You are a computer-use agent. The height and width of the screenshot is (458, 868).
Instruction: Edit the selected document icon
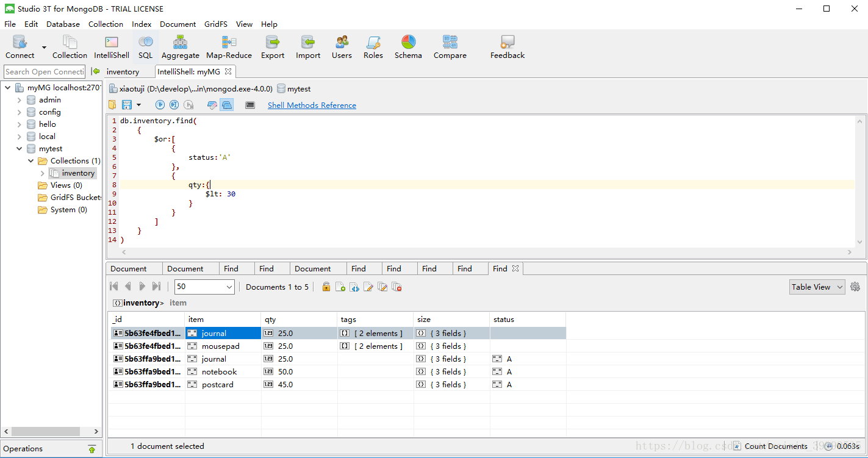tap(368, 287)
